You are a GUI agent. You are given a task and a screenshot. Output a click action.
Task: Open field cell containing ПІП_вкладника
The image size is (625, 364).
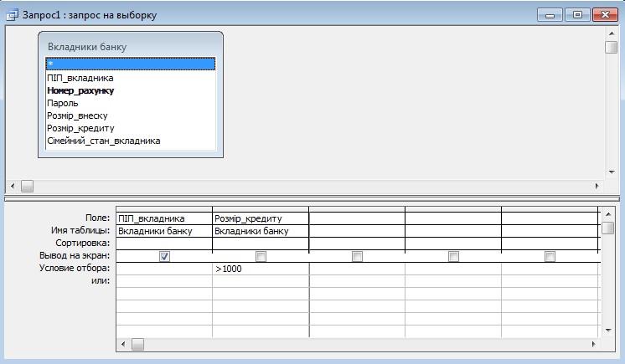(164, 218)
